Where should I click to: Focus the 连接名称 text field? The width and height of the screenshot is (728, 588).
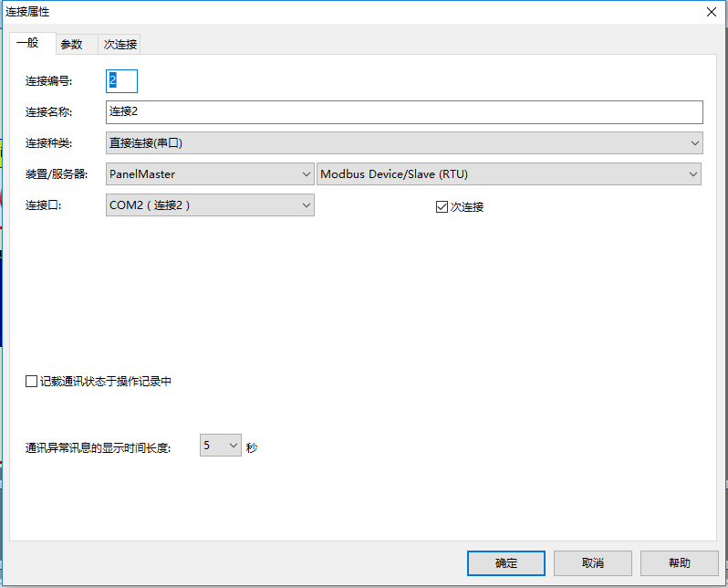coord(404,111)
